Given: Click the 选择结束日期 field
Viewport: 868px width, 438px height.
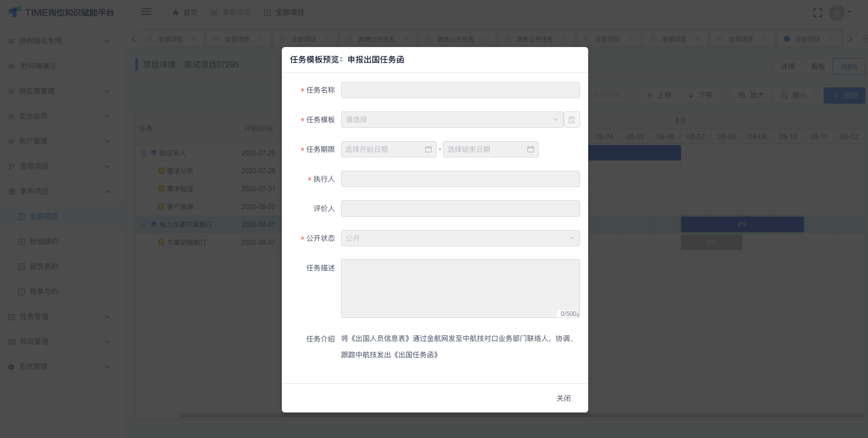Looking at the screenshot, I should pos(491,149).
